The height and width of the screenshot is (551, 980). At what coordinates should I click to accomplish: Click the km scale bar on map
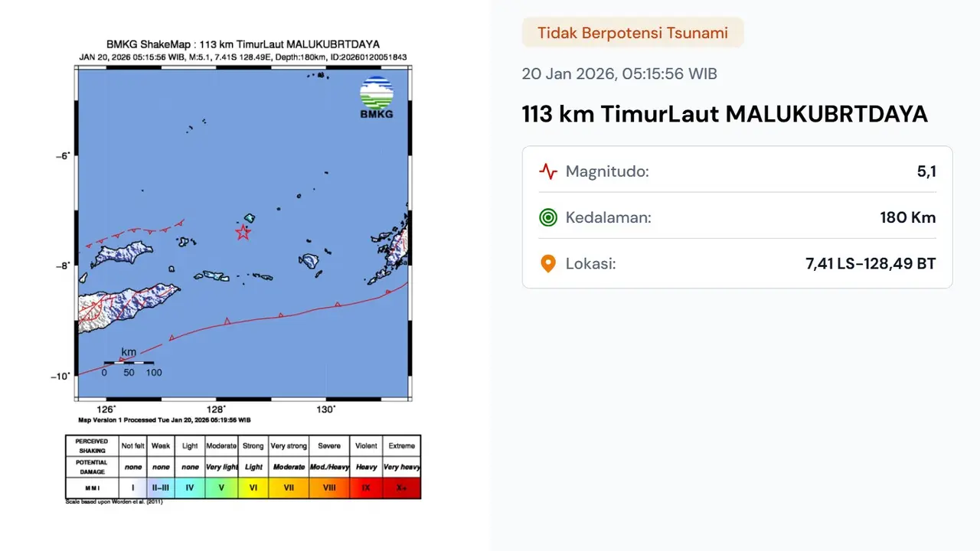click(129, 363)
